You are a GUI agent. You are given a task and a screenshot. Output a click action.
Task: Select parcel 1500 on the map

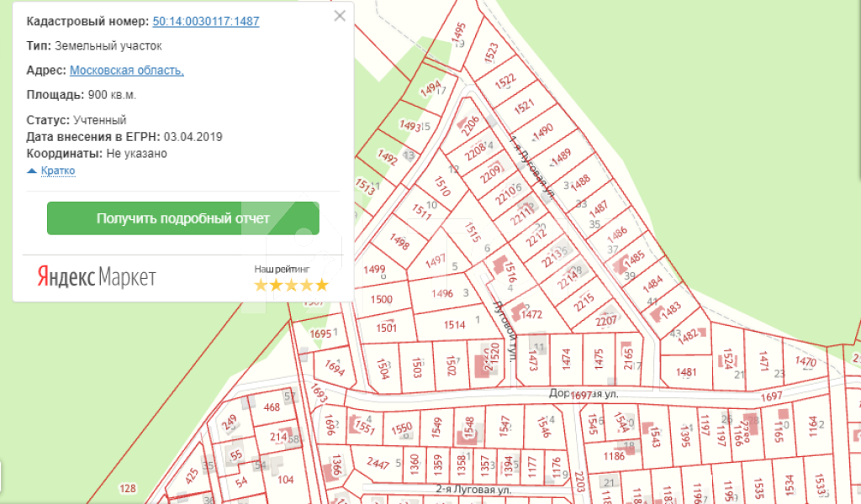(x=381, y=300)
